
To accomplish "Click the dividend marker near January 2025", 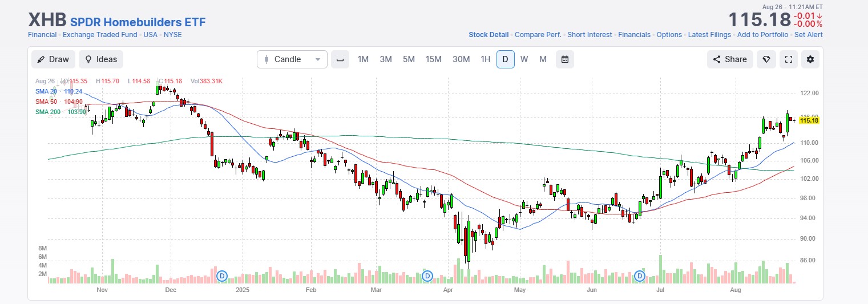I will [x=222, y=276].
